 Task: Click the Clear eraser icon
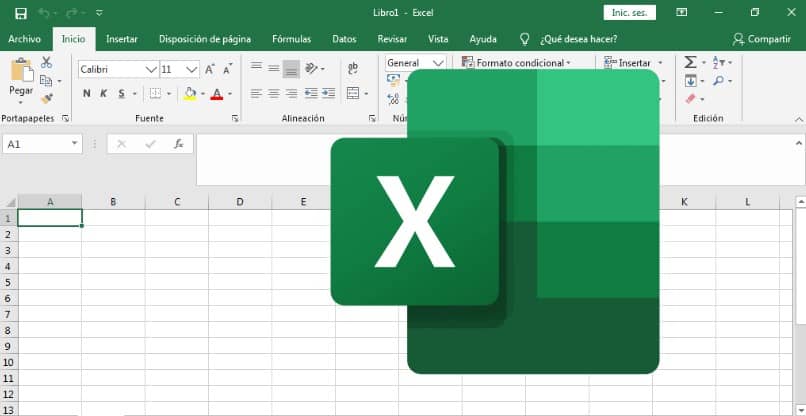pyautogui.click(x=691, y=99)
